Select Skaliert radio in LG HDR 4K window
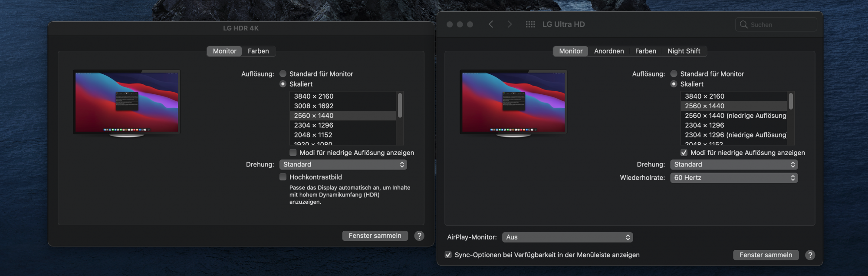 coord(283,84)
